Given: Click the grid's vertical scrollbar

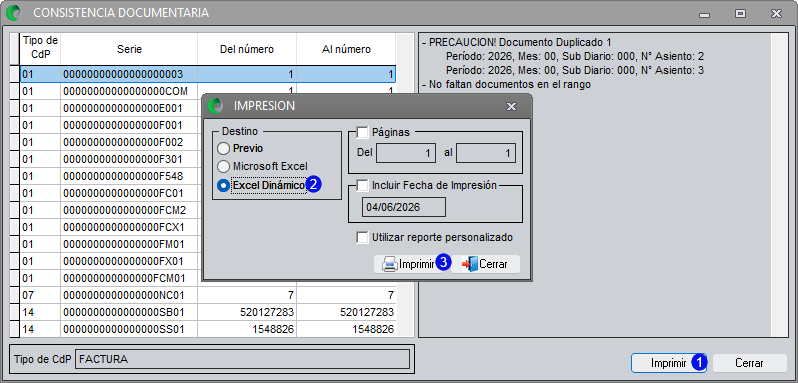Looking at the screenshot, I should click(405, 185).
